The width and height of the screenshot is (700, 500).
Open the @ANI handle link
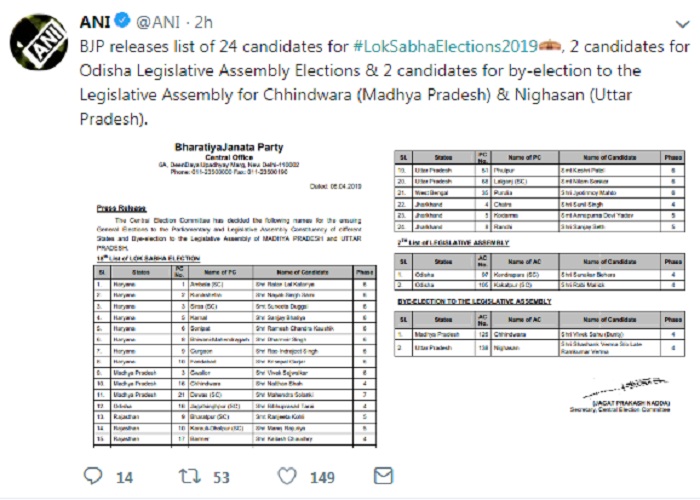(x=158, y=22)
